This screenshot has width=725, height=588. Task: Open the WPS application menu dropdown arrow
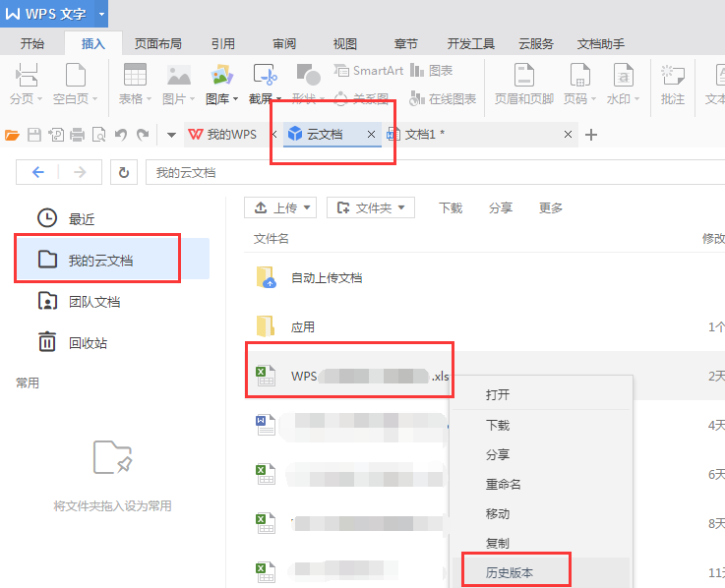[x=101, y=14]
